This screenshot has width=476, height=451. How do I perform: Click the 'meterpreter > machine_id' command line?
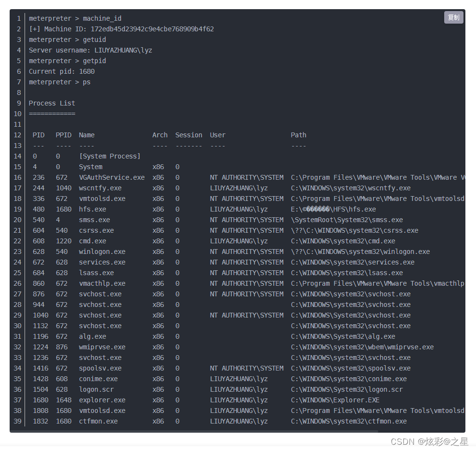[x=75, y=18]
